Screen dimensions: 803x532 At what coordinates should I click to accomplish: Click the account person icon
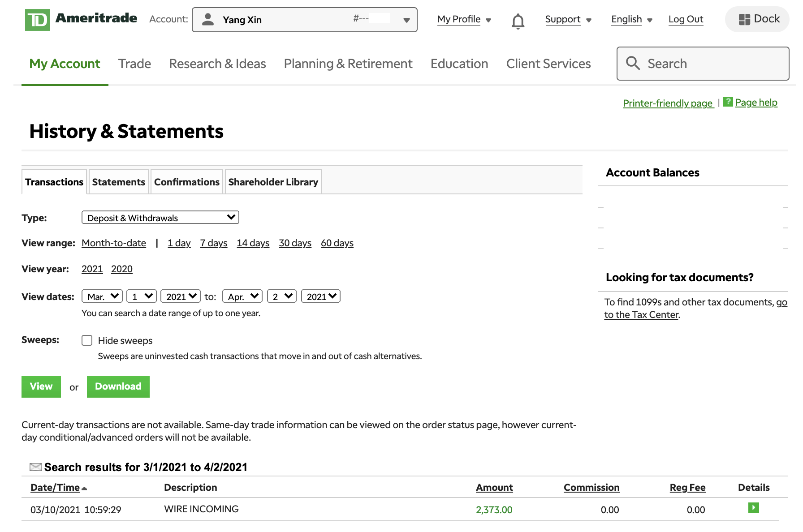pos(207,20)
